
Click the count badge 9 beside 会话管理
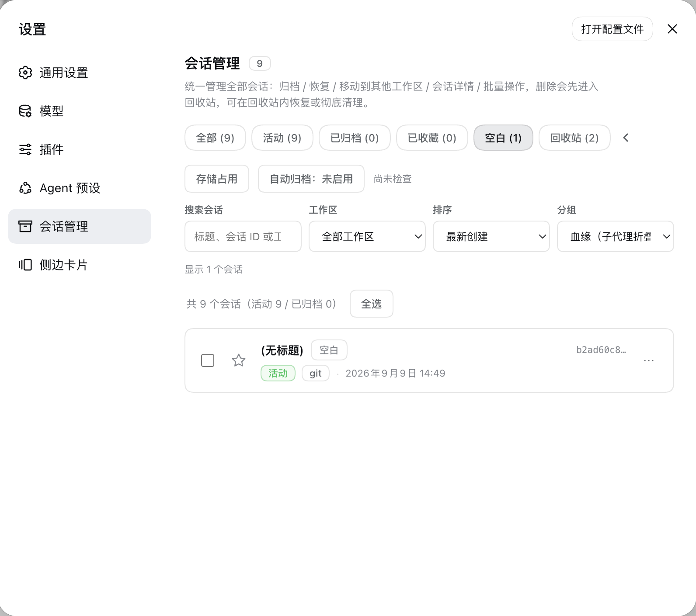(260, 63)
